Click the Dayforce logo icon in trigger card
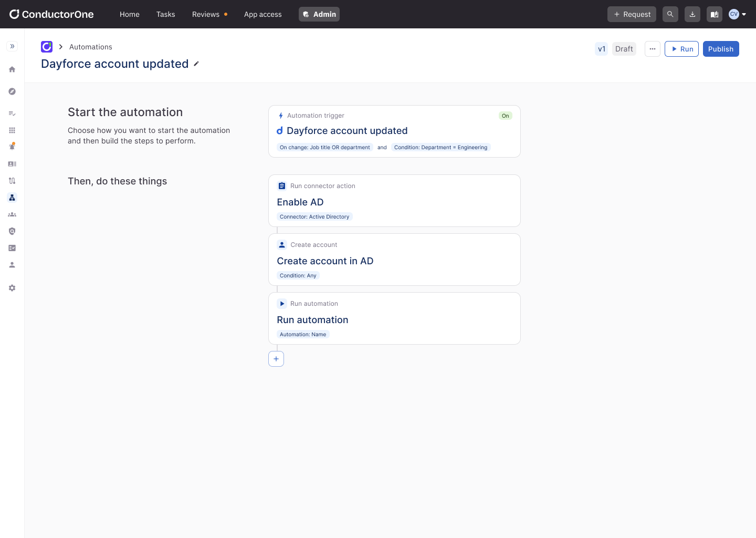 click(x=280, y=130)
